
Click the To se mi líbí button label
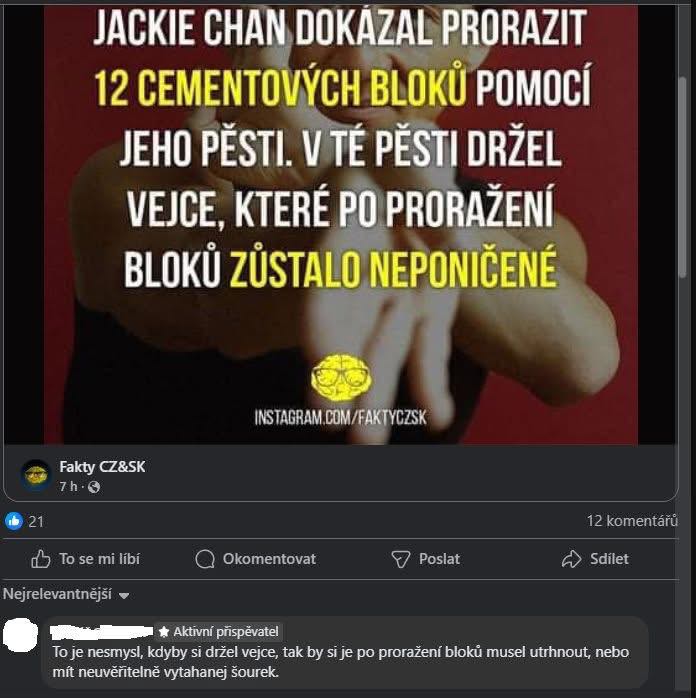[100, 559]
